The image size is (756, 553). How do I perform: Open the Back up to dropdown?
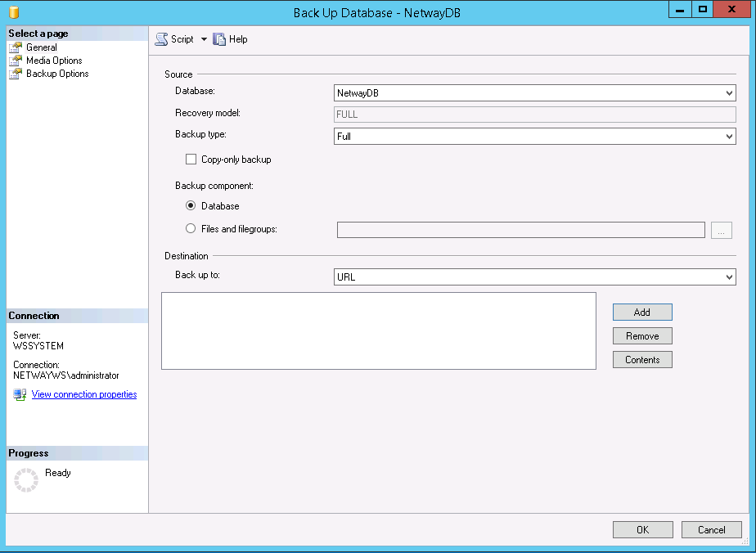[730, 277]
